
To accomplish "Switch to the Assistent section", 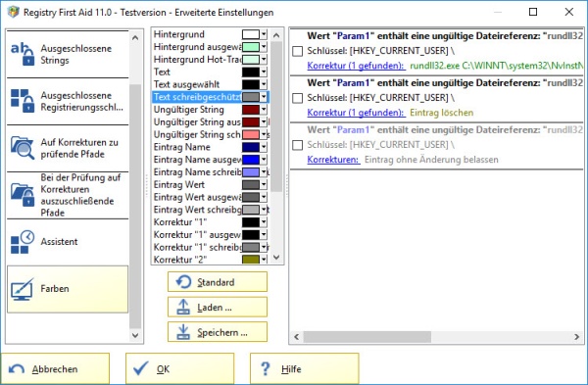I will coord(68,242).
